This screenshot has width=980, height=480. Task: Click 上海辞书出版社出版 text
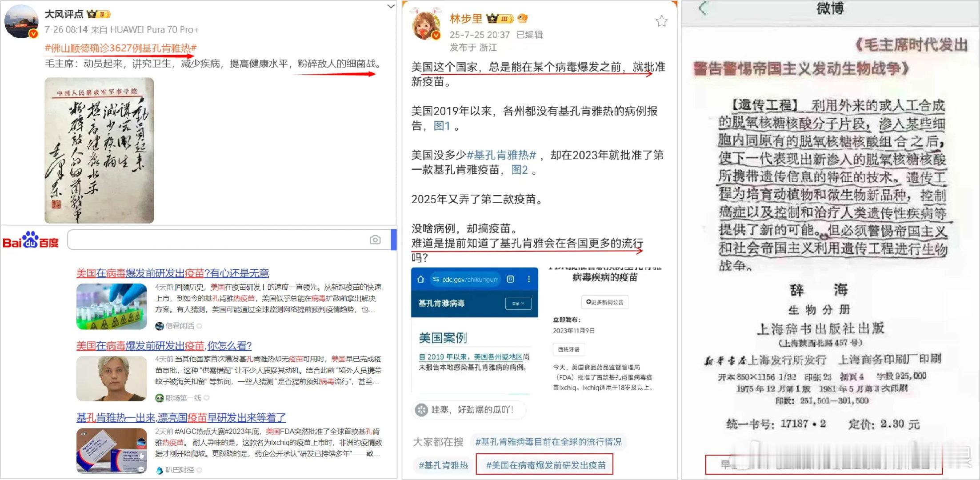pos(820,328)
